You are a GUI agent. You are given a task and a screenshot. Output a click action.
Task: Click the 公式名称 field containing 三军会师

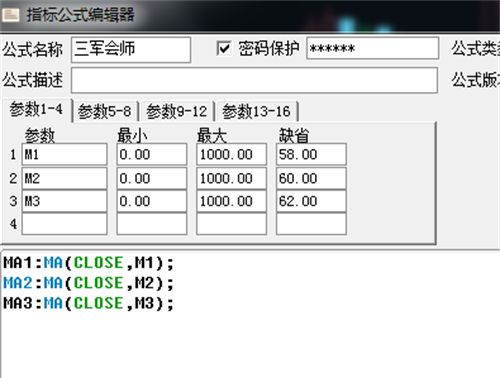[x=131, y=50]
